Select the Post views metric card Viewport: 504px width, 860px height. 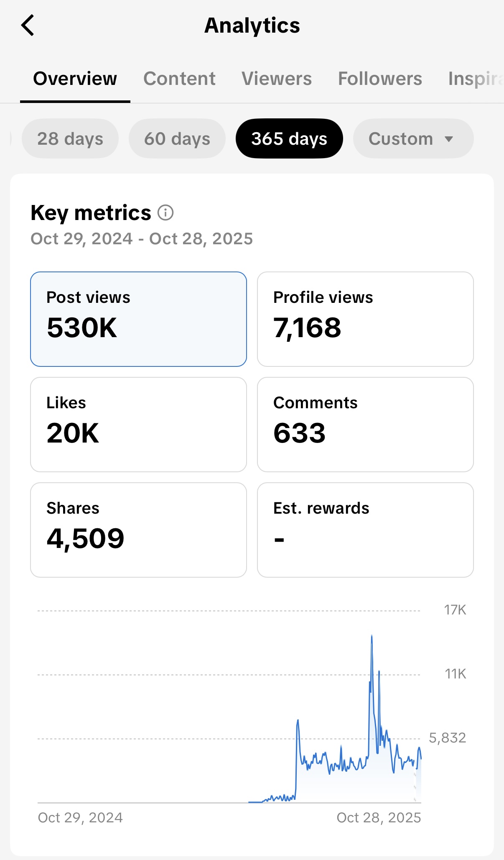[x=138, y=319]
